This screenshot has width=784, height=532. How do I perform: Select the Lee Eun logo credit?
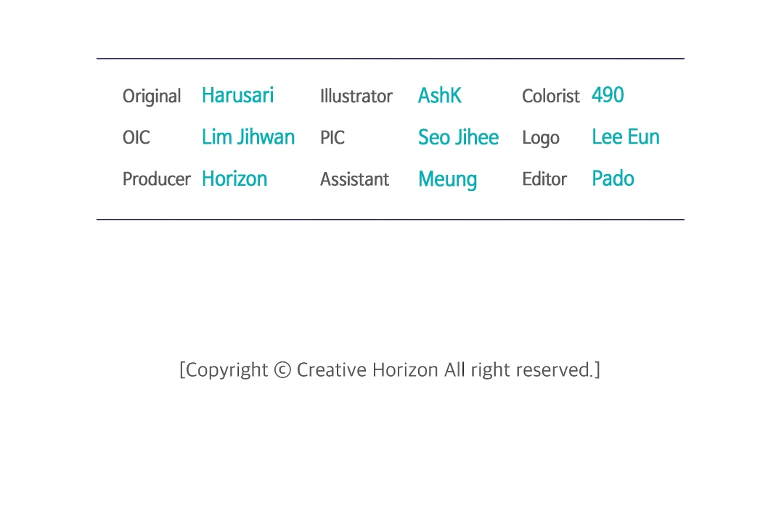point(625,137)
